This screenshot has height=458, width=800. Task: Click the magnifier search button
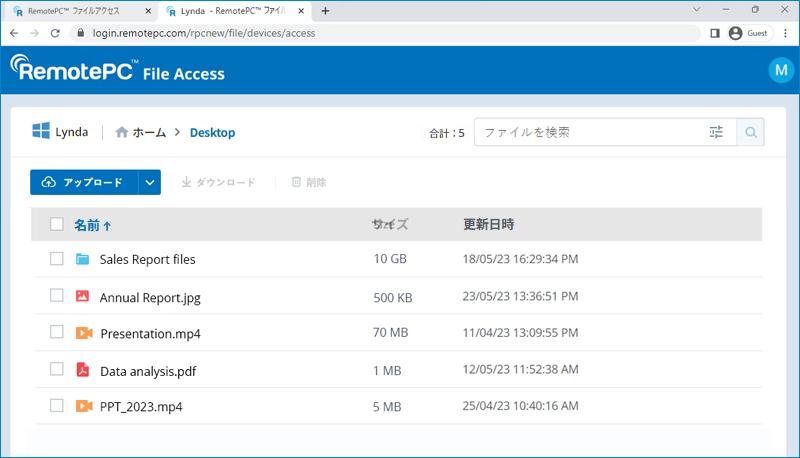pyautogui.click(x=751, y=132)
